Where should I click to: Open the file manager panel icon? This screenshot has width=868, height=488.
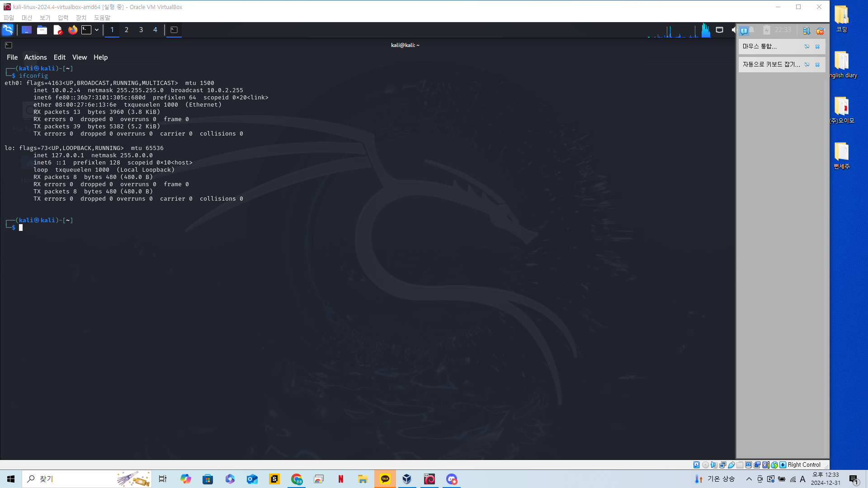[42, 30]
